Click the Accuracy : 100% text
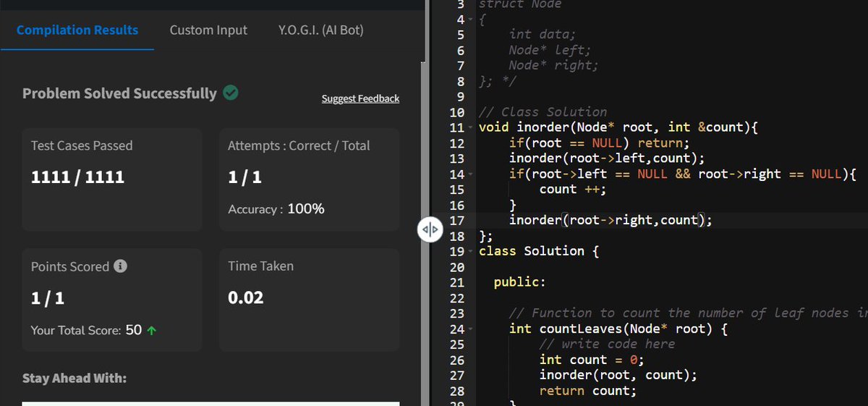868x406 pixels. (x=276, y=209)
